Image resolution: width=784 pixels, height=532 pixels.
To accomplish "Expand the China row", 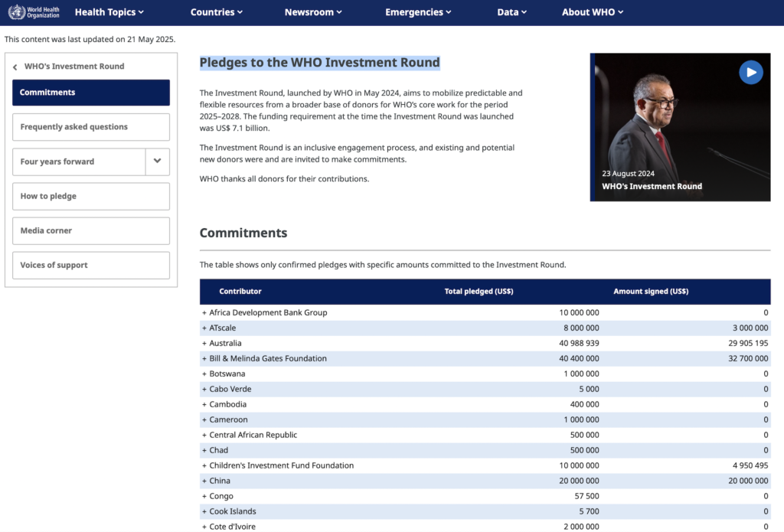I will [204, 481].
